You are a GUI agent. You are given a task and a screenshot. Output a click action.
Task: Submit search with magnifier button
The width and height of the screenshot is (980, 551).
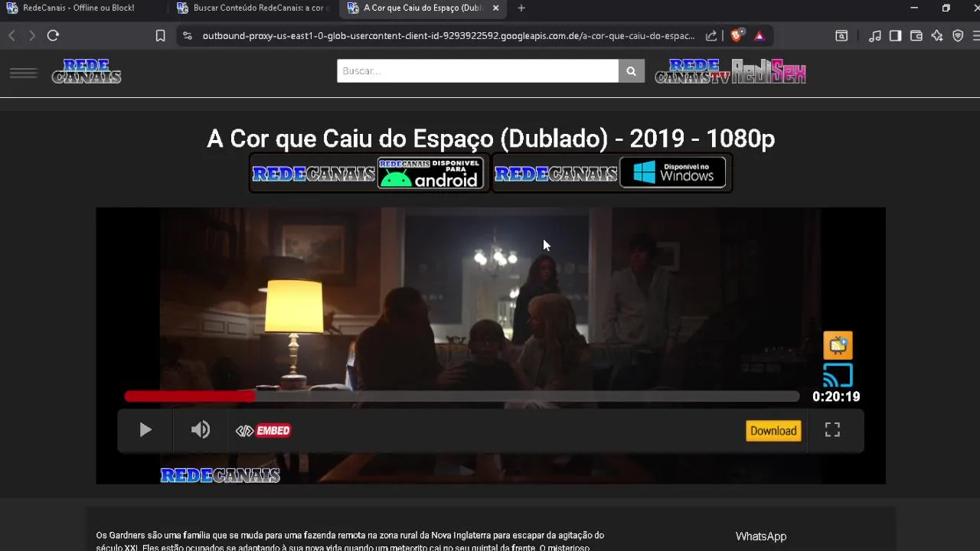[x=631, y=71]
